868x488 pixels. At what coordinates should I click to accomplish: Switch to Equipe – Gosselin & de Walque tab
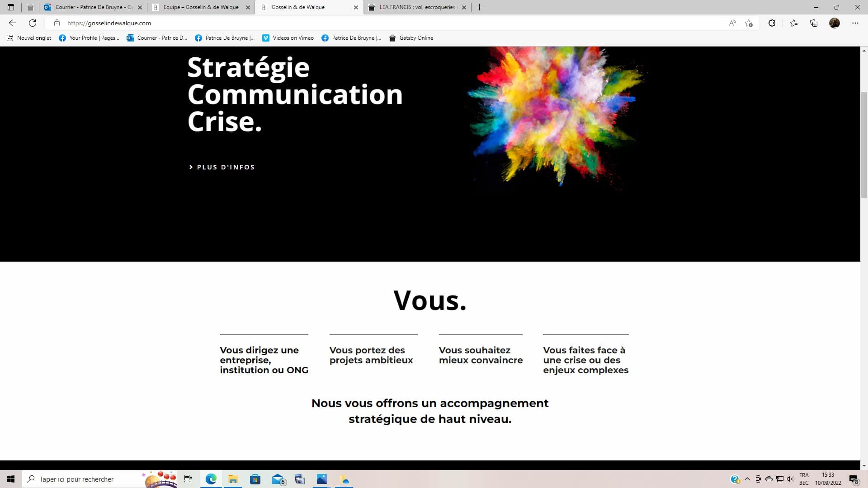pos(201,7)
